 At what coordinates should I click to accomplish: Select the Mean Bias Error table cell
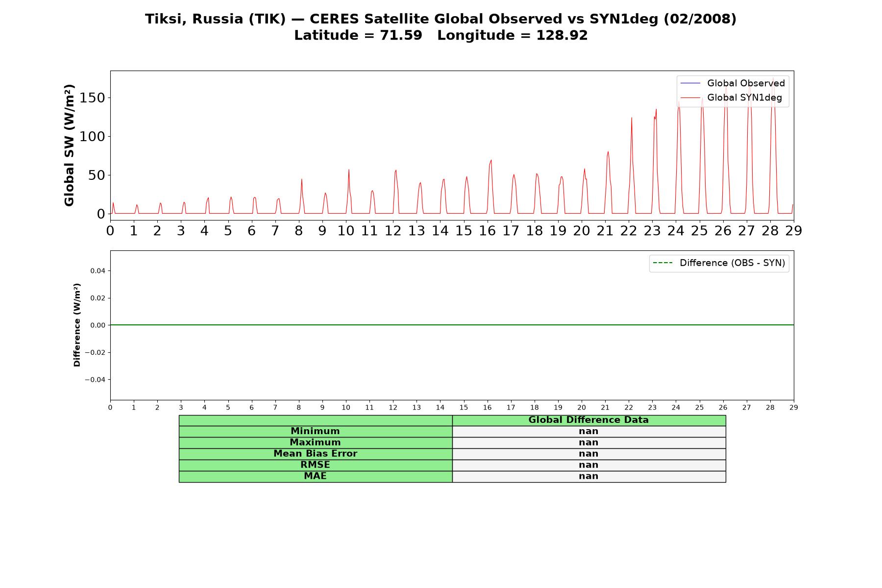tap(315, 454)
